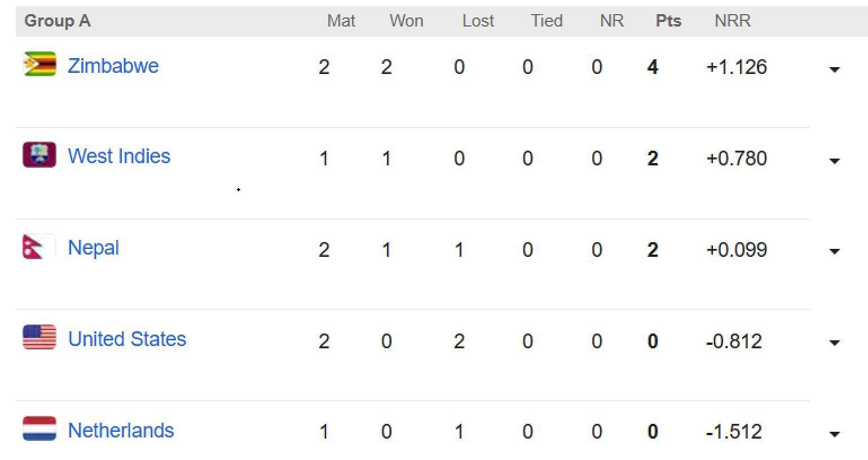
Task: Click the Zimbabwe flag icon
Action: (39, 64)
